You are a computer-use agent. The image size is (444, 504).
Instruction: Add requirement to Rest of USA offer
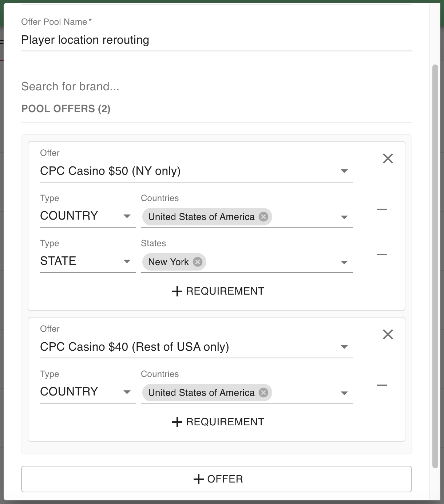tap(218, 422)
